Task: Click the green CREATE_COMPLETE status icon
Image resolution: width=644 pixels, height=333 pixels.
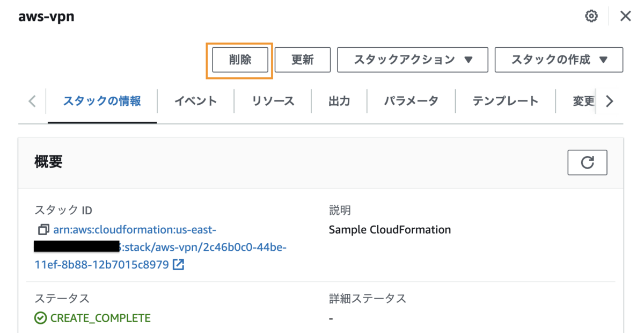Action: [40, 318]
